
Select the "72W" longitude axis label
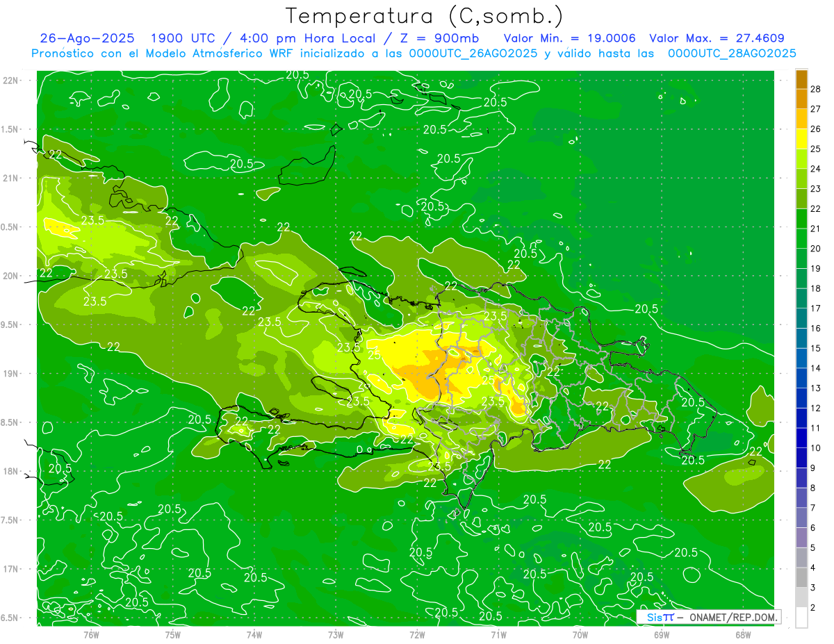tap(417, 634)
